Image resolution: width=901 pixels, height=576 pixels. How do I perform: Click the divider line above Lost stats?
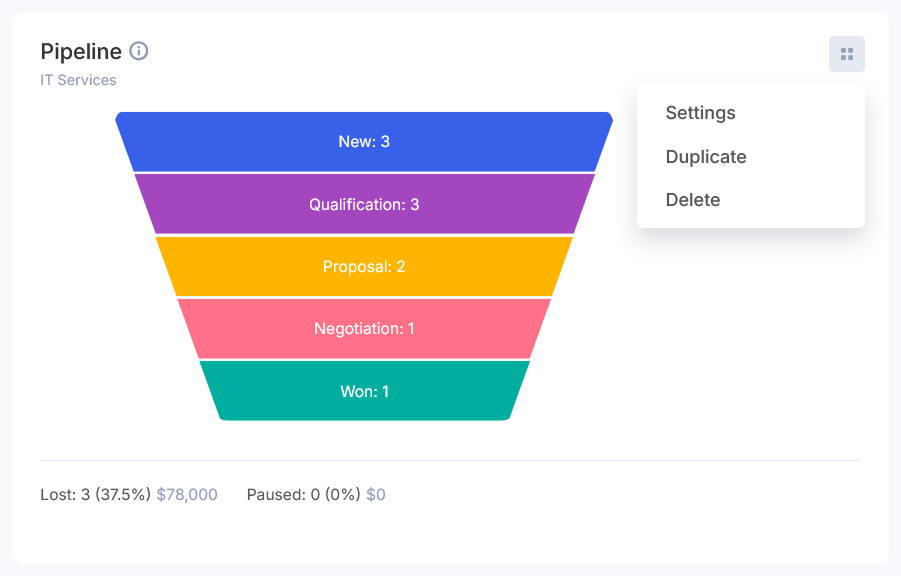pyautogui.click(x=450, y=461)
